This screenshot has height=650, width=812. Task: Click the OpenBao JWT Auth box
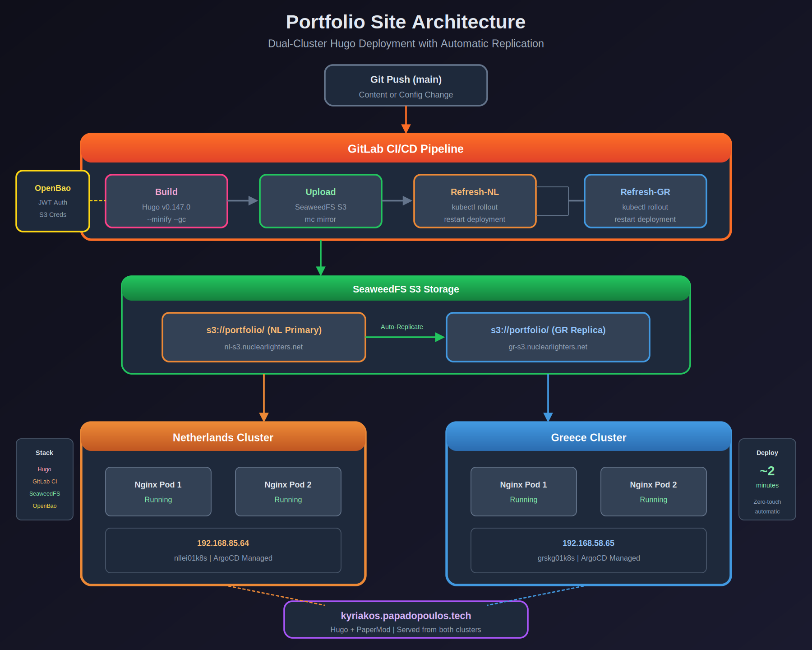[52, 201]
